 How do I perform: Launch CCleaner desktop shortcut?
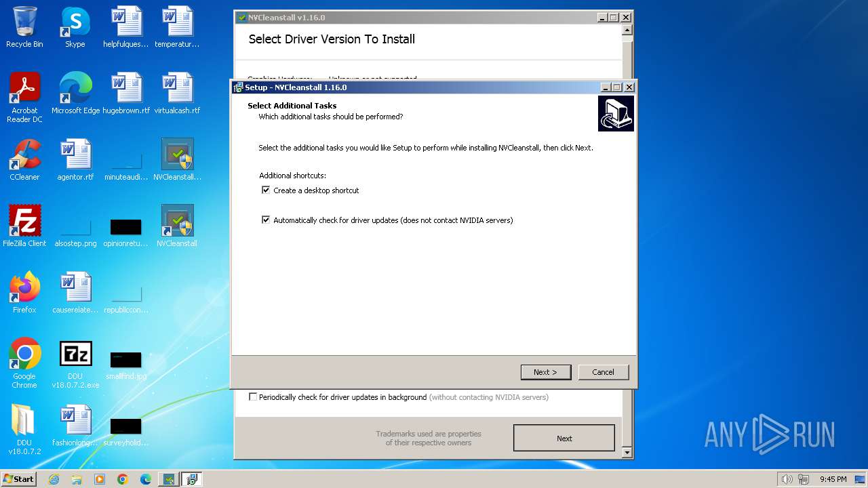(24, 160)
